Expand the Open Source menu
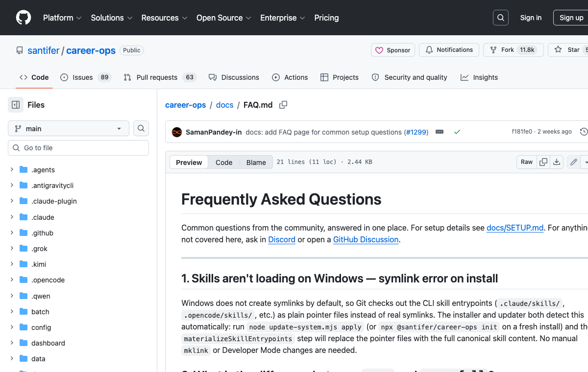 point(224,18)
